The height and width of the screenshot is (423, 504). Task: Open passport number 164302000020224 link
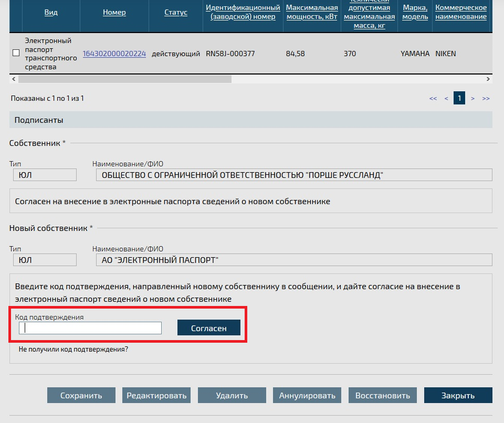tap(114, 54)
